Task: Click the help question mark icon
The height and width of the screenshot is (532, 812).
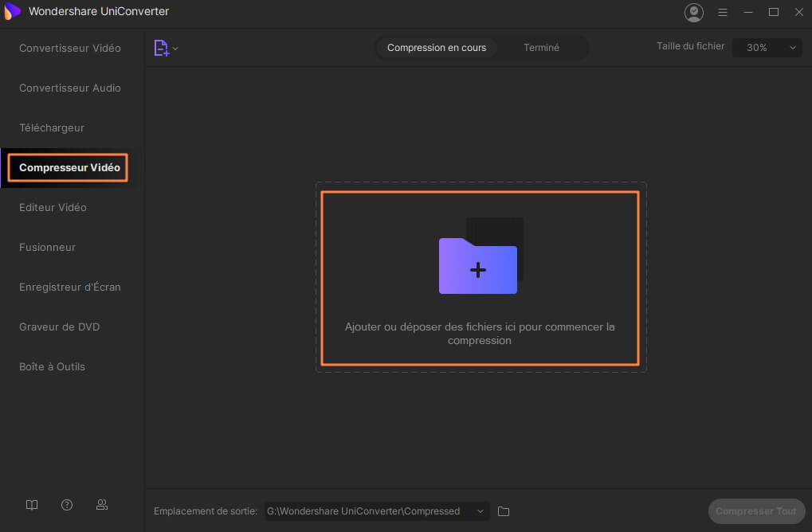Action: tap(67, 505)
